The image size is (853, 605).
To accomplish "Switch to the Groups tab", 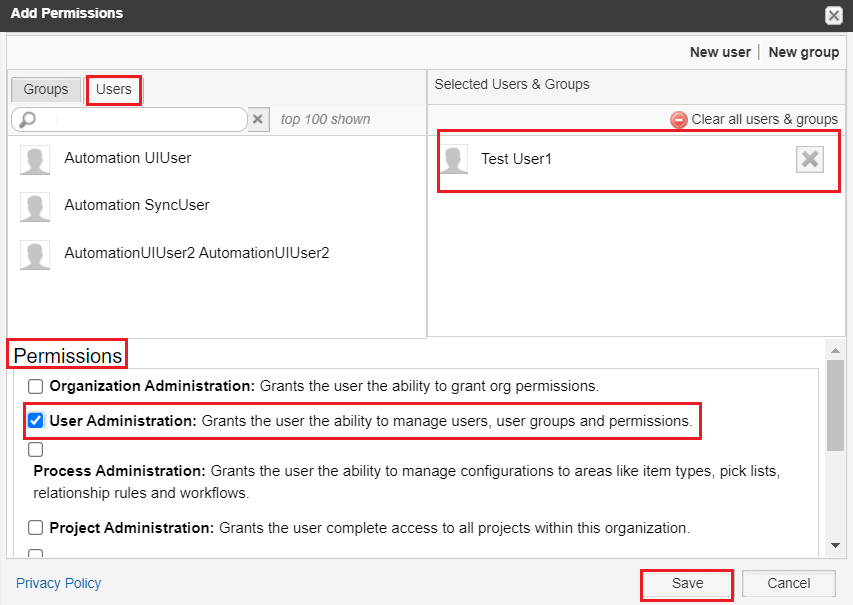I will 46,89.
